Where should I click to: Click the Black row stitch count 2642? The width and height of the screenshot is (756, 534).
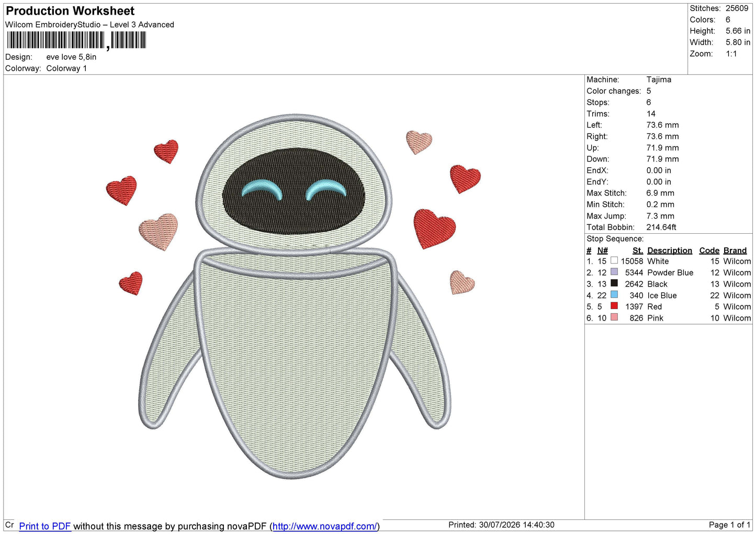coord(634,284)
